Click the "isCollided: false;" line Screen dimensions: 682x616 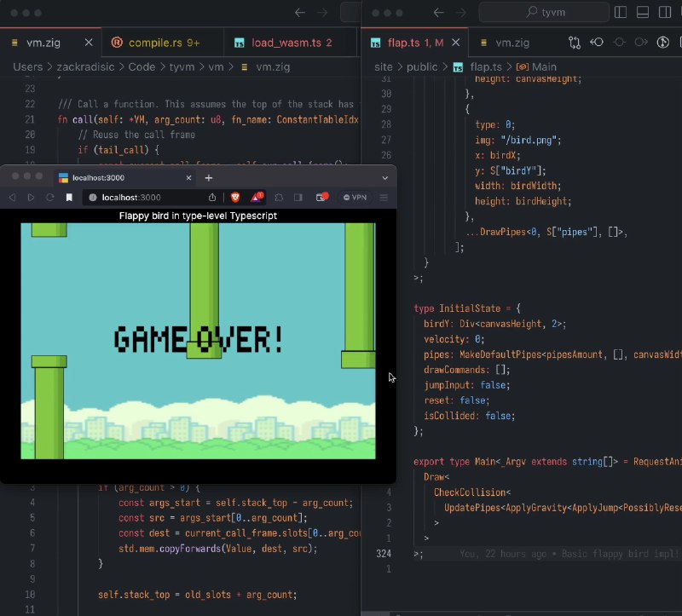[470, 416]
